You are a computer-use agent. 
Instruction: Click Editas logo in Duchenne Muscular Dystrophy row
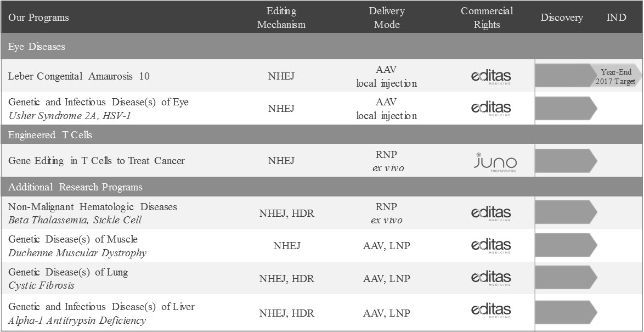coord(491,245)
